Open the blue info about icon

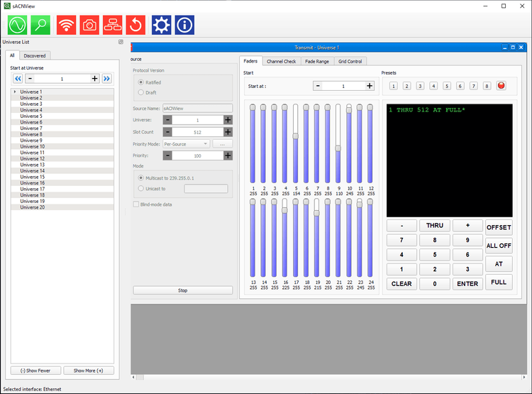184,25
